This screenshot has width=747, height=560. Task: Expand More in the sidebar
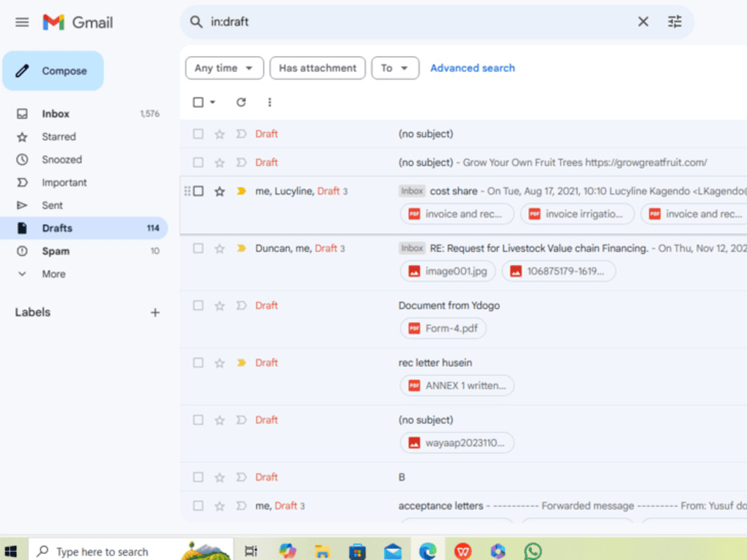[53, 274]
